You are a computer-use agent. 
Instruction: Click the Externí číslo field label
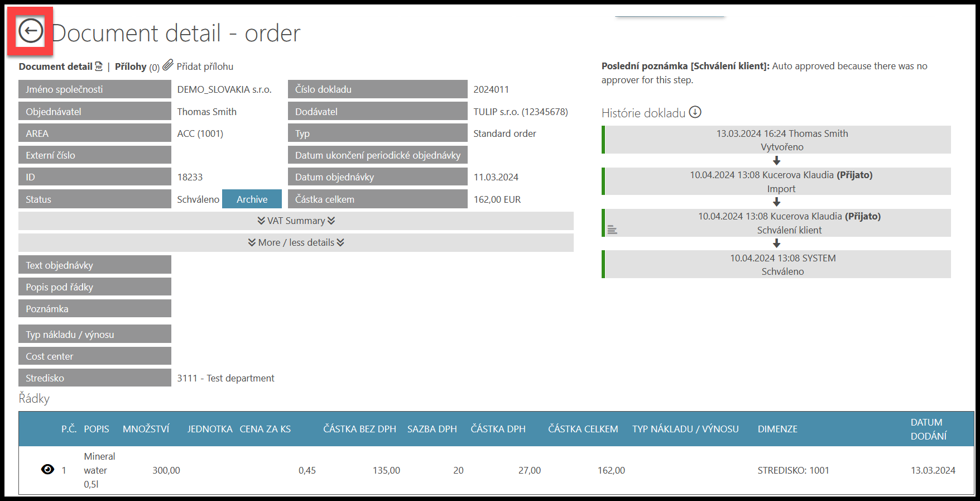tap(95, 155)
